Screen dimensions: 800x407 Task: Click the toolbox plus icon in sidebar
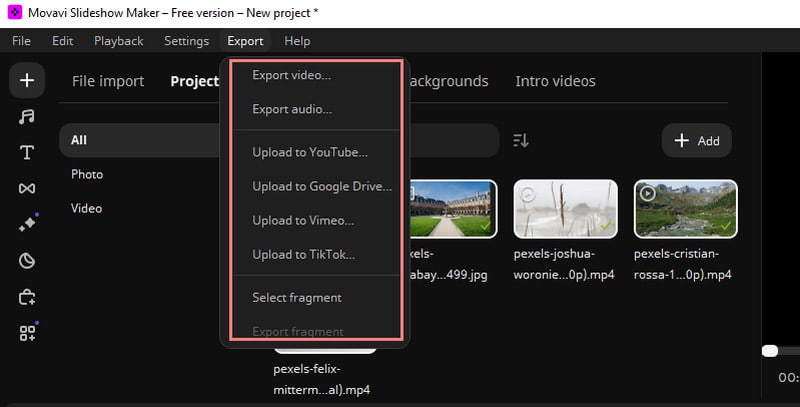click(x=27, y=297)
